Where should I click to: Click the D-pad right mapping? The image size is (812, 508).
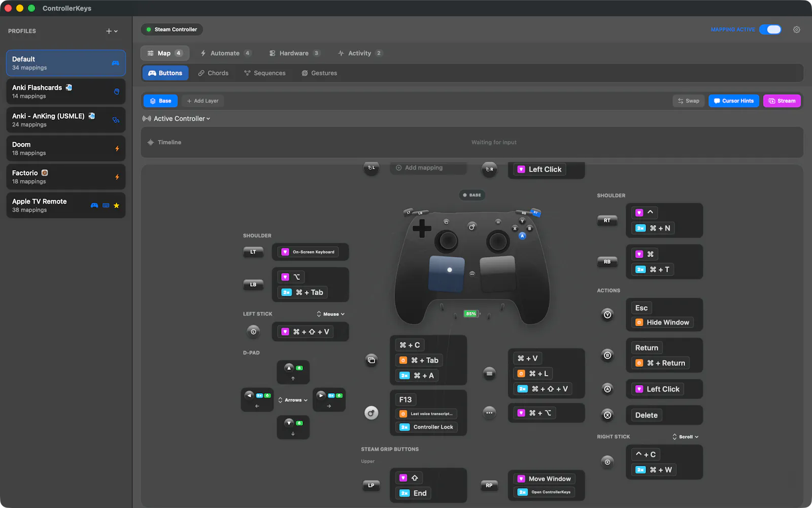[x=329, y=400]
